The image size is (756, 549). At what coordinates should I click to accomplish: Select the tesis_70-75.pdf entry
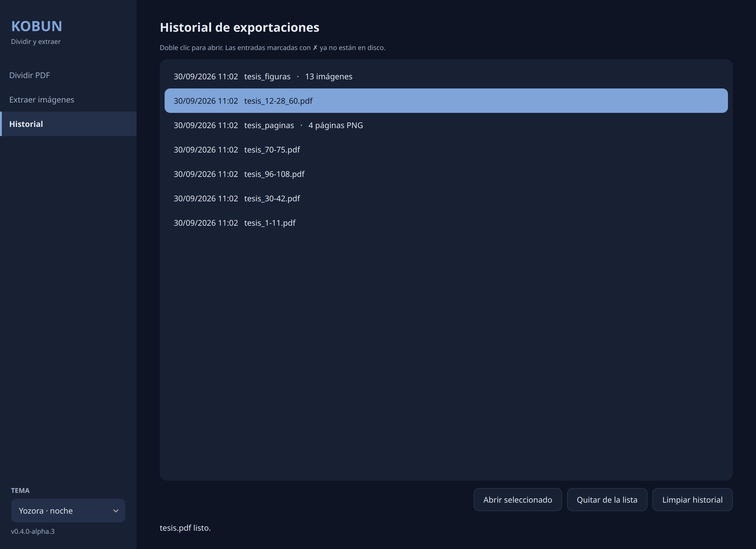coord(446,149)
